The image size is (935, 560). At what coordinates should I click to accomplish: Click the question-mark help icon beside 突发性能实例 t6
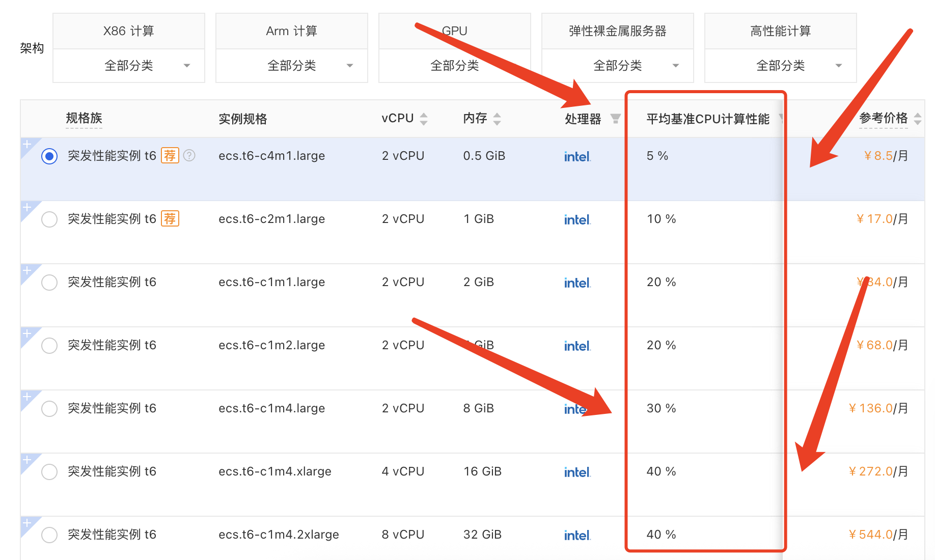point(189,156)
